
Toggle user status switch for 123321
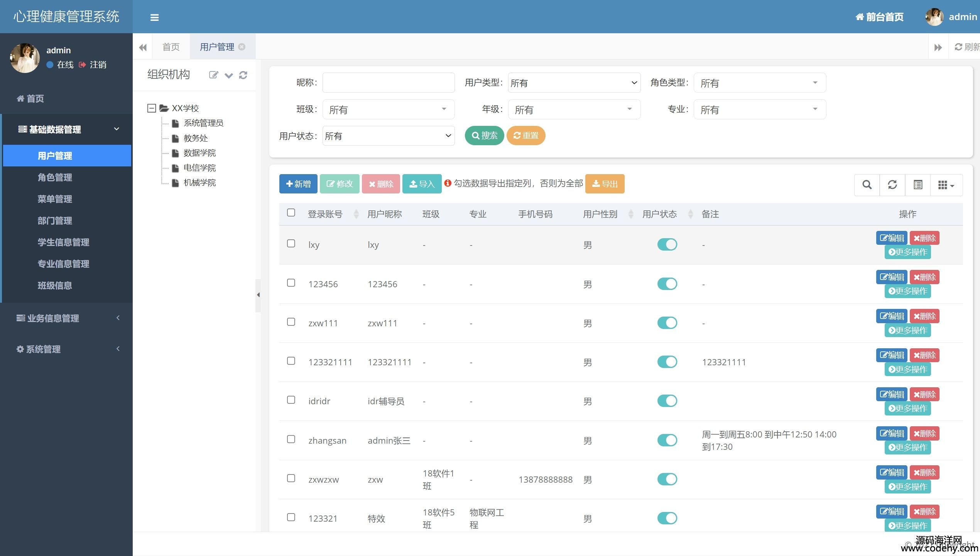pyautogui.click(x=667, y=518)
